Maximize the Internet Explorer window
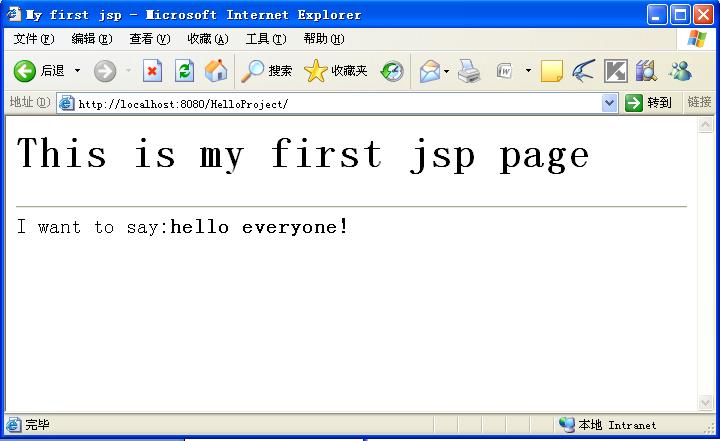Viewport: 720px width, 441px height. pos(680,15)
